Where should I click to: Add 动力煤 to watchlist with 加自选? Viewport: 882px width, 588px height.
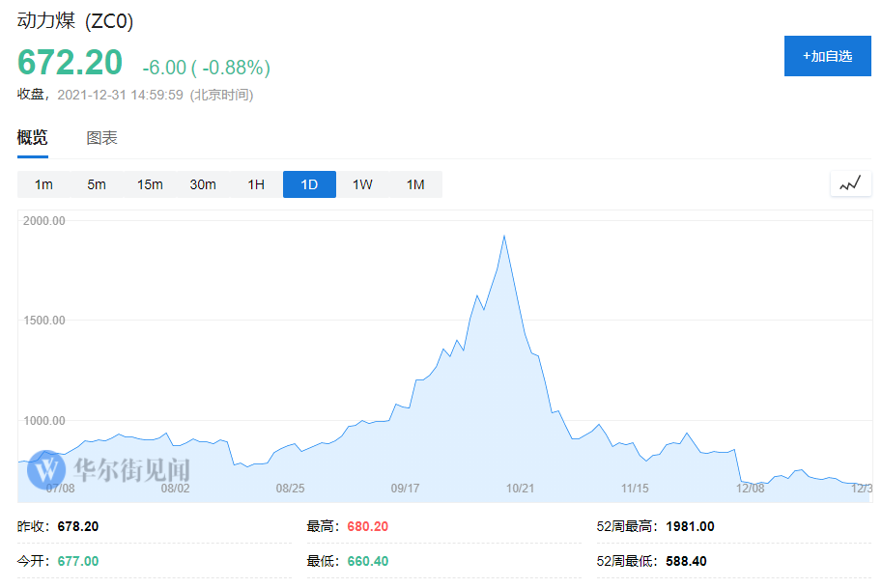(827, 56)
